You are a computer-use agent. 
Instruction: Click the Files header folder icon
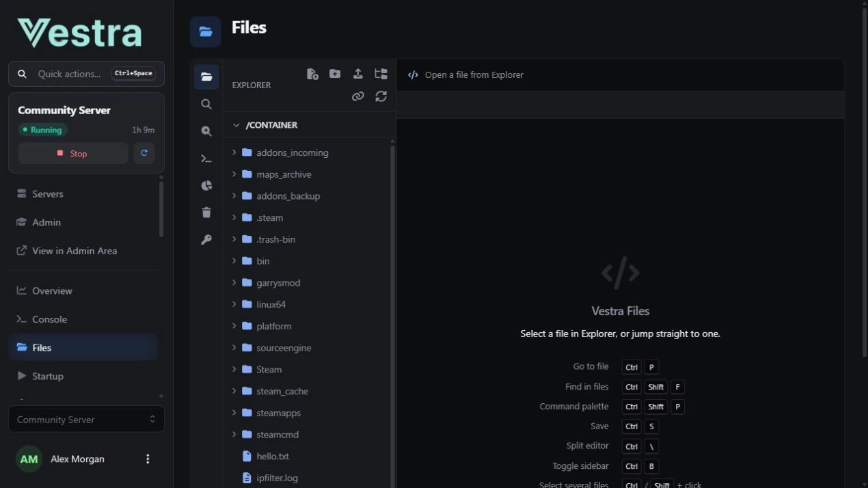[x=206, y=31]
